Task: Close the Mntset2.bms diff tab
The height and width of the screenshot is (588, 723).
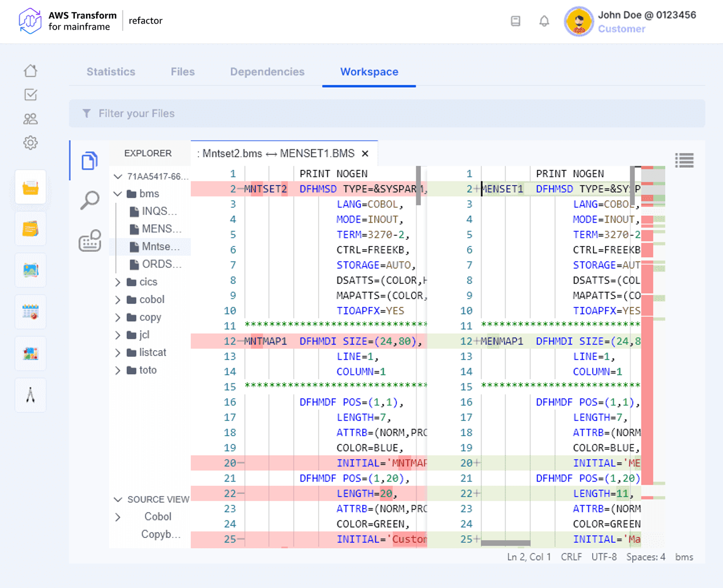Action: [x=365, y=154]
